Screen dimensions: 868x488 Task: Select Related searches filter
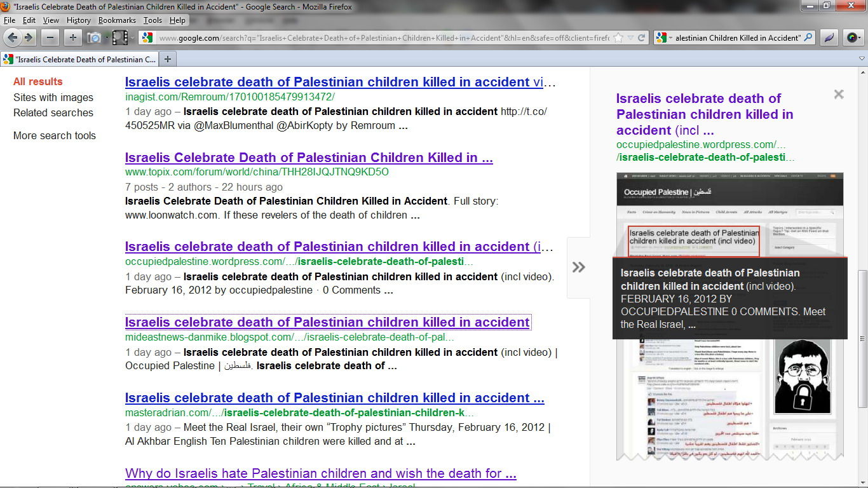[x=53, y=112]
